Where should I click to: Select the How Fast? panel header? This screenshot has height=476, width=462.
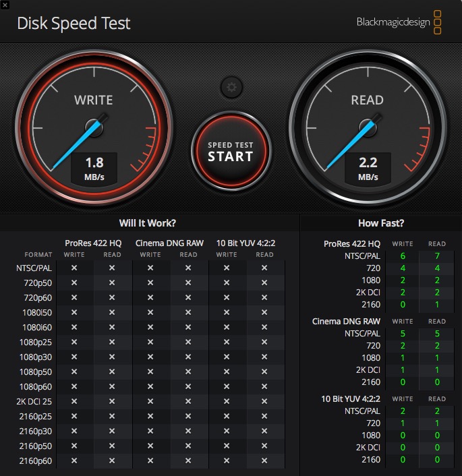tap(381, 224)
